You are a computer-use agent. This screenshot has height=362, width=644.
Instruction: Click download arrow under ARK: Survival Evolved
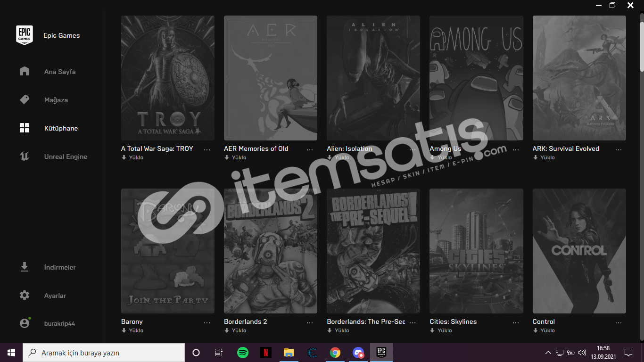click(535, 157)
